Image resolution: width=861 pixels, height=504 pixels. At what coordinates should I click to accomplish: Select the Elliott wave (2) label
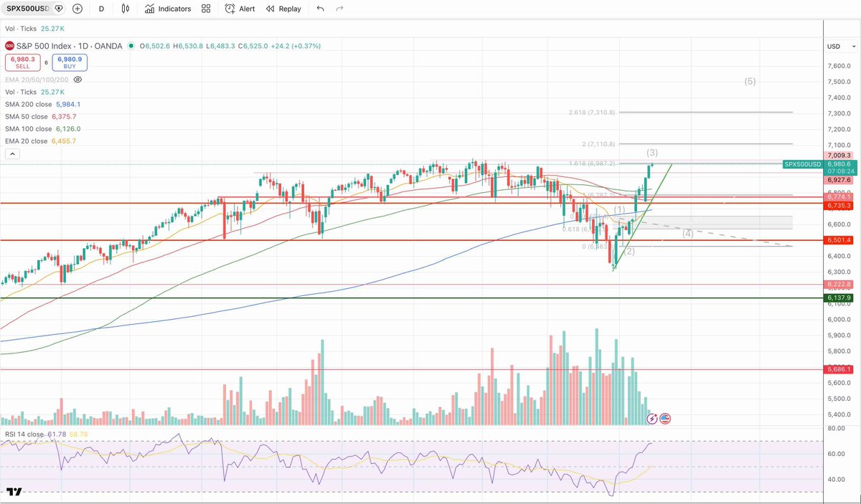coord(629,251)
